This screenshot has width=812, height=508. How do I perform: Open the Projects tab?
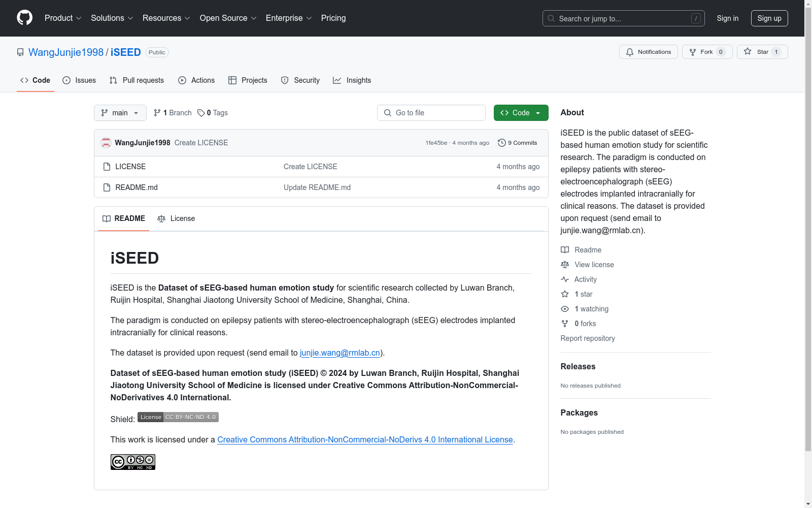pyautogui.click(x=248, y=80)
